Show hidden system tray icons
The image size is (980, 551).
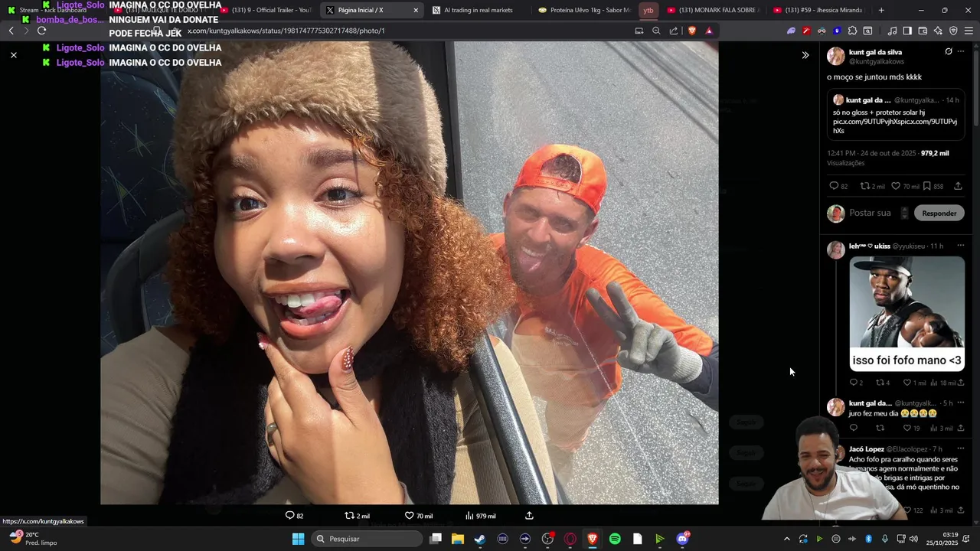[x=786, y=539]
